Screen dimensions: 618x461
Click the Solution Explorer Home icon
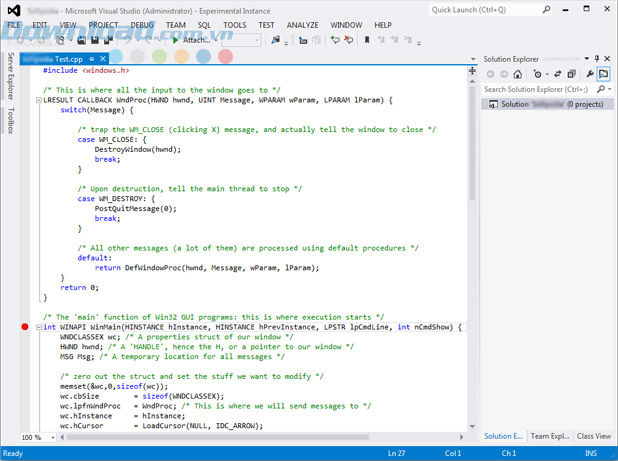[x=517, y=74]
